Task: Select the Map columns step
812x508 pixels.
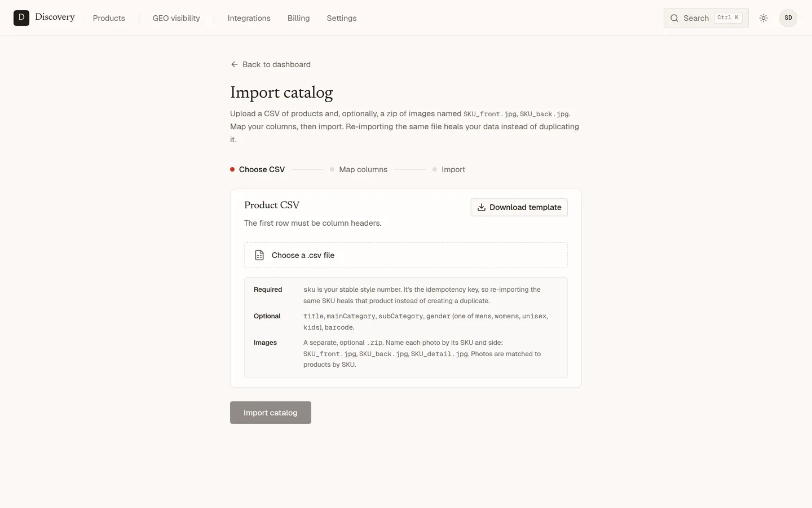Action: point(359,169)
